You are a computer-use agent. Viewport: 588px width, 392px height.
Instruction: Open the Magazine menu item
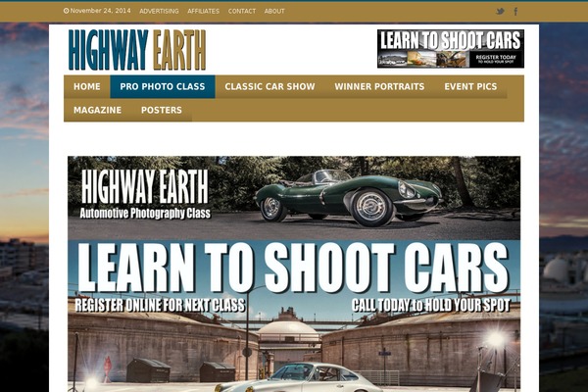(x=97, y=111)
